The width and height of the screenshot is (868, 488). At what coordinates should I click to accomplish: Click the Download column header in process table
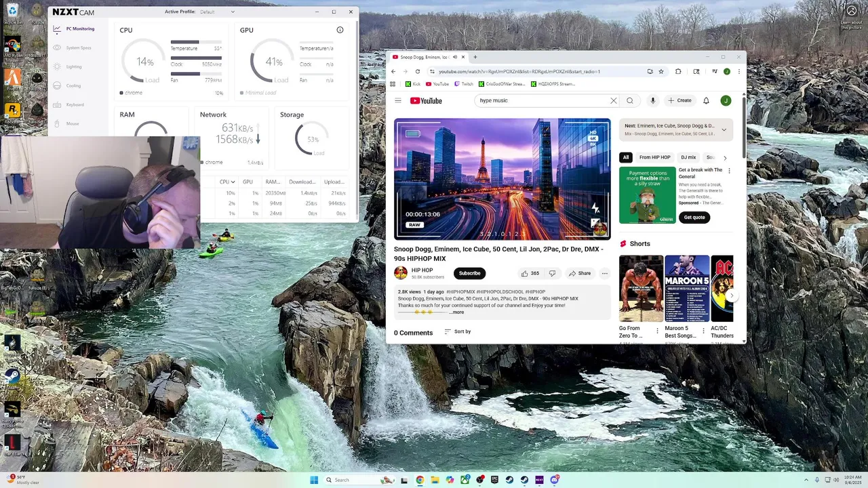(x=302, y=182)
